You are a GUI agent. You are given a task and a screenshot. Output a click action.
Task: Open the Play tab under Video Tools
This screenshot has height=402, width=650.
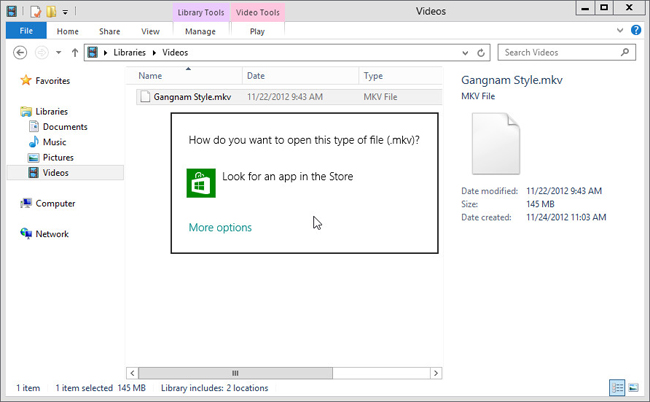(257, 31)
